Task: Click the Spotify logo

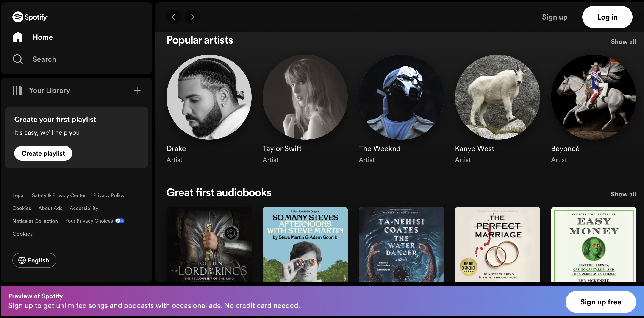Action: click(30, 17)
